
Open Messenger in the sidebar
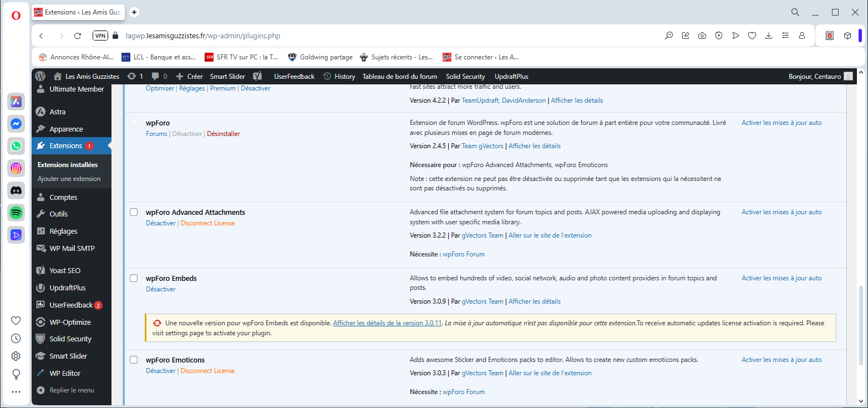pos(16,124)
